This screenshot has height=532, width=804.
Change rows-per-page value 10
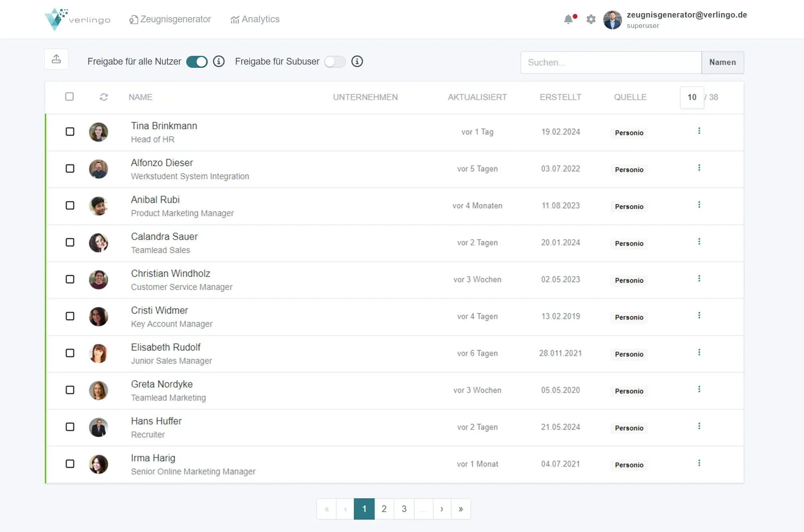pos(692,97)
